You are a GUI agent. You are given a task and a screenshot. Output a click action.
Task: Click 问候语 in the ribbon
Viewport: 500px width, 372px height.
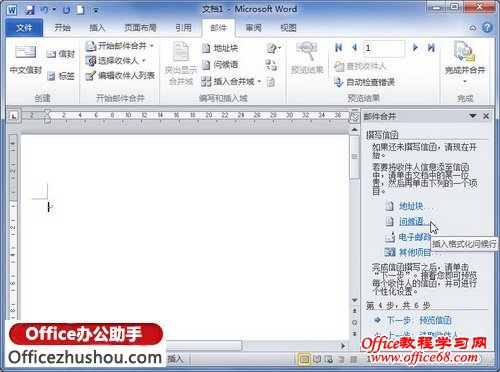click(220, 65)
